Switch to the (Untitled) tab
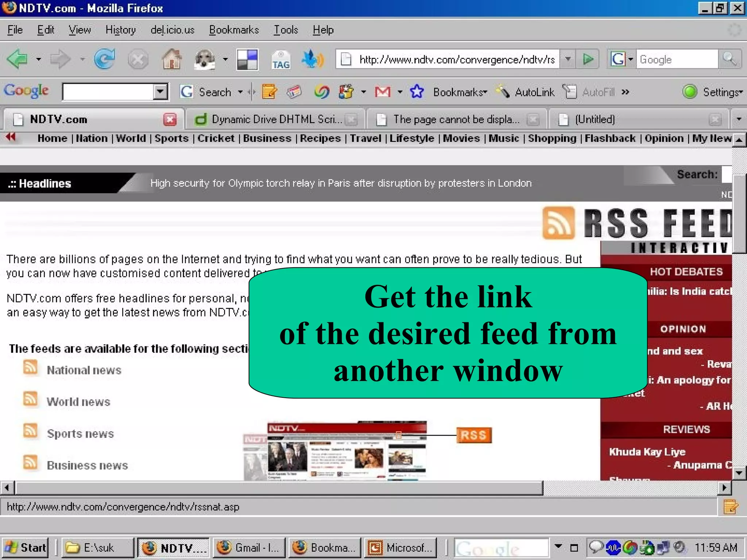This screenshot has height=560, width=747. coord(638,119)
